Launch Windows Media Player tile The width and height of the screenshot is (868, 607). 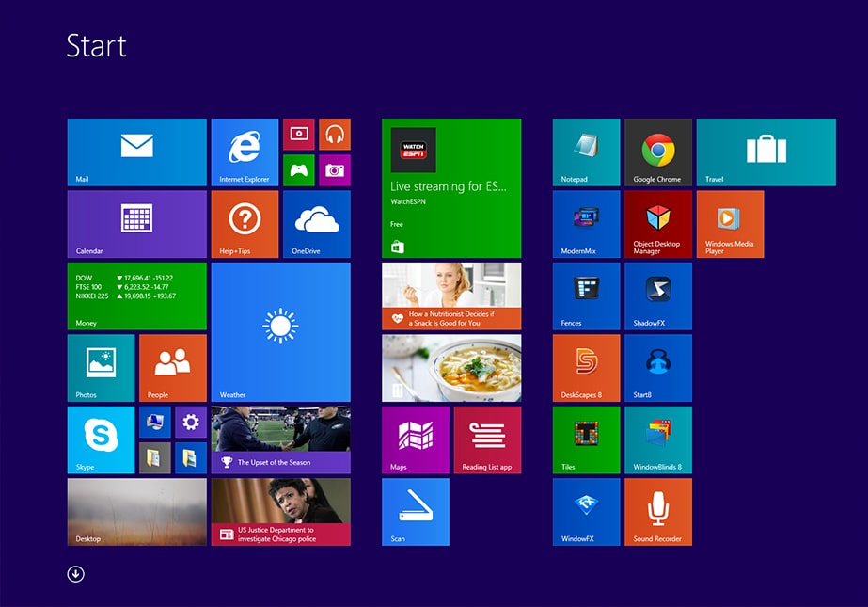pos(730,224)
